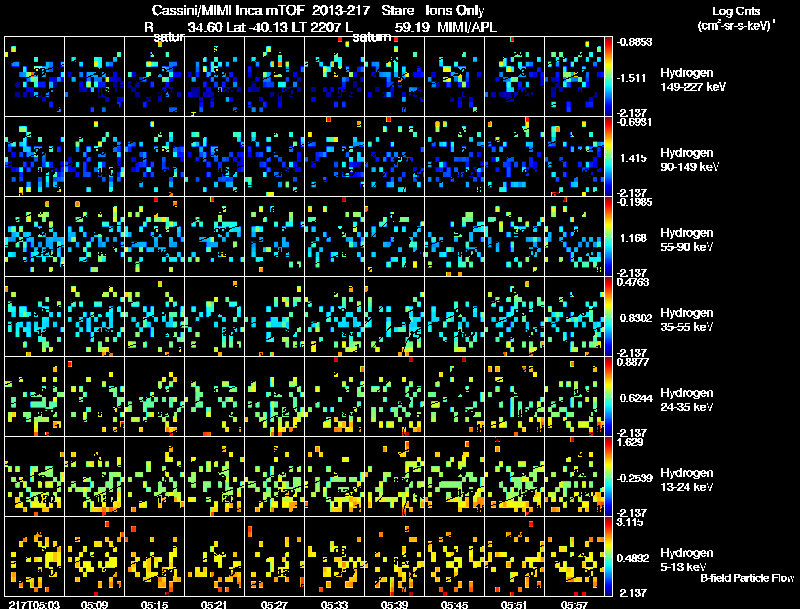Click the Hydrogen 5-13 keV panel at 05:03

(x=35, y=556)
